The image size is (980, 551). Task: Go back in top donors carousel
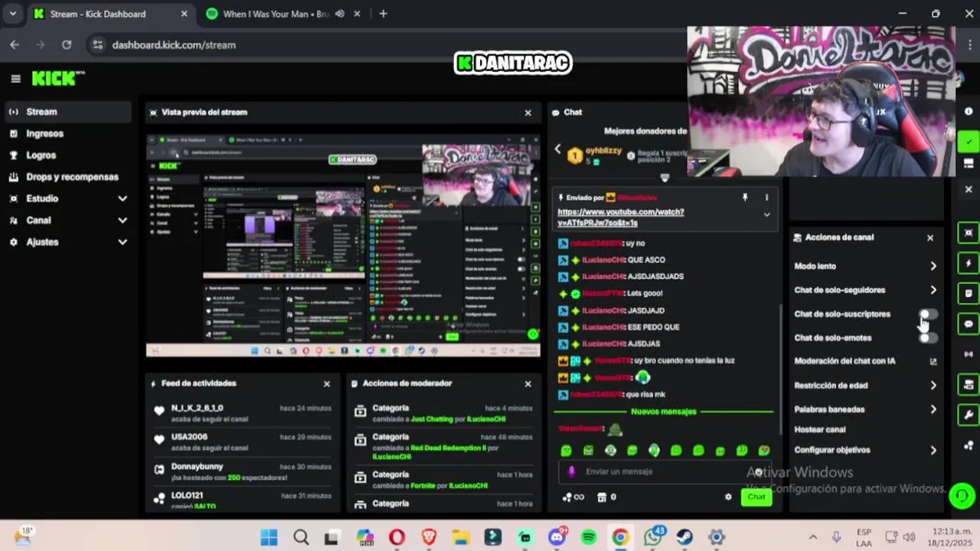(557, 150)
